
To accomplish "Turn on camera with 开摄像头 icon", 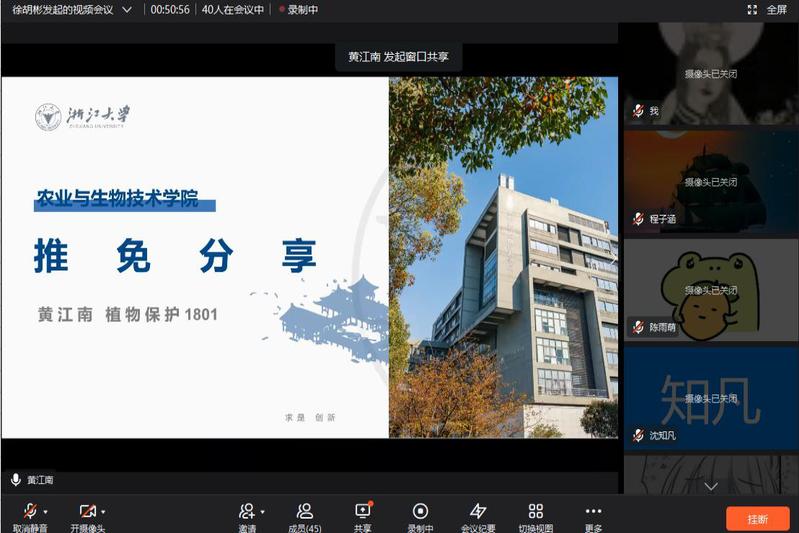I will [x=88, y=511].
